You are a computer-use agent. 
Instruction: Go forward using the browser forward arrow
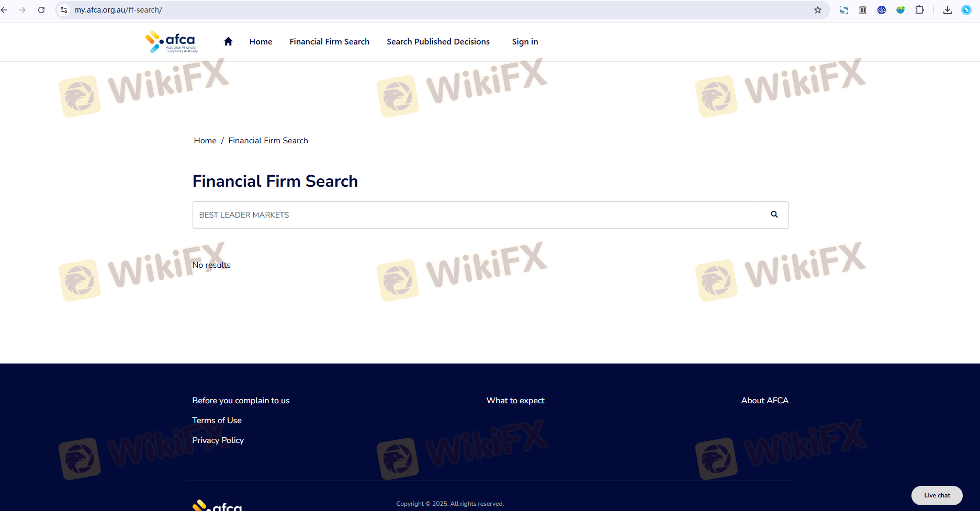(x=22, y=10)
